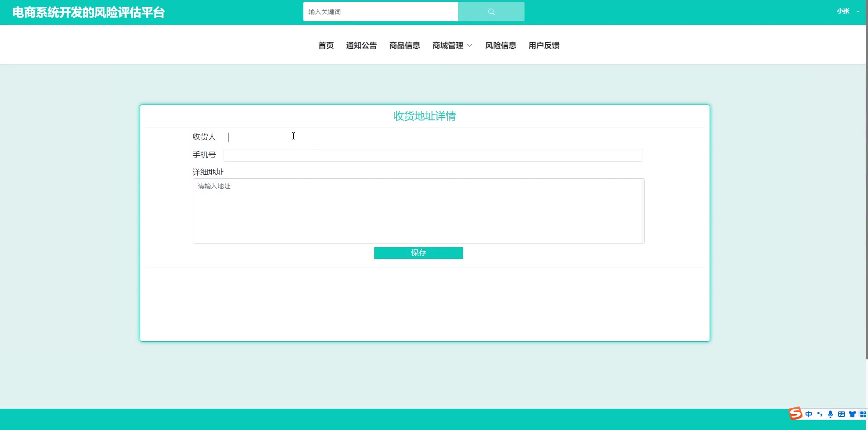Click the 详细地址 label
The image size is (868, 430).
[208, 172]
